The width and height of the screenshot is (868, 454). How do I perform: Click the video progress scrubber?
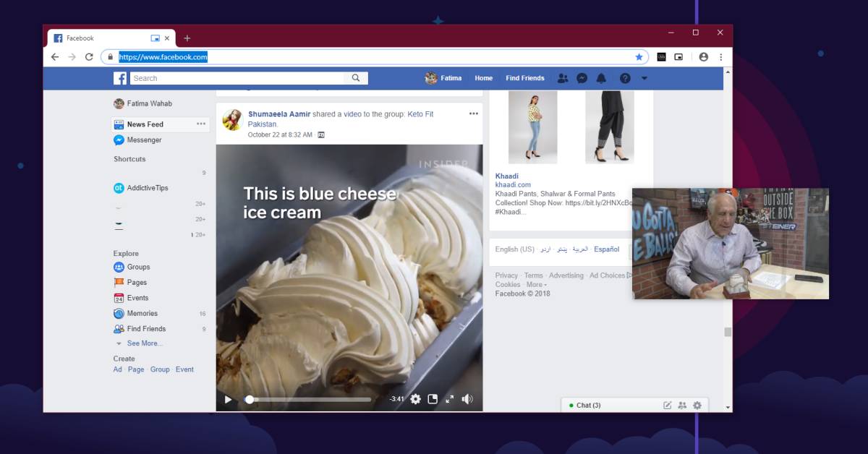click(x=250, y=399)
